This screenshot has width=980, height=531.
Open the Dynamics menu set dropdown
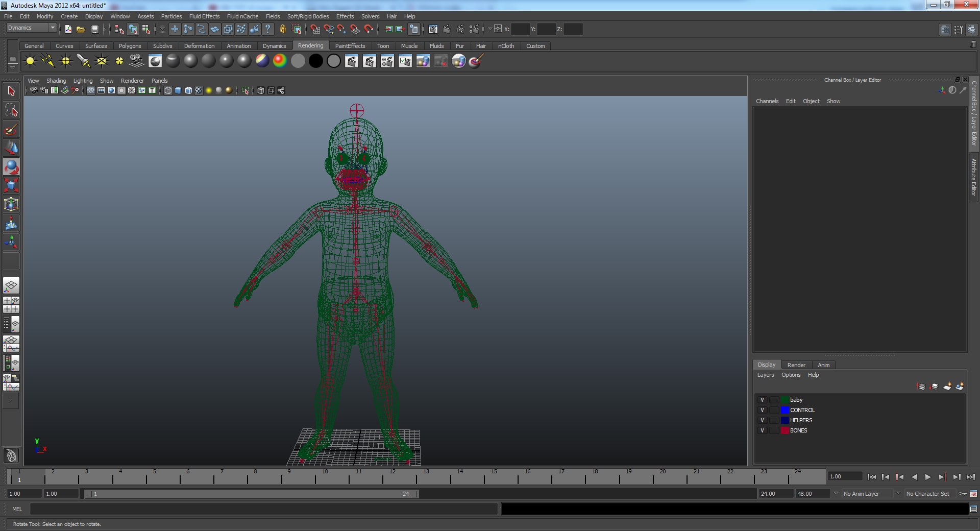[x=31, y=28]
